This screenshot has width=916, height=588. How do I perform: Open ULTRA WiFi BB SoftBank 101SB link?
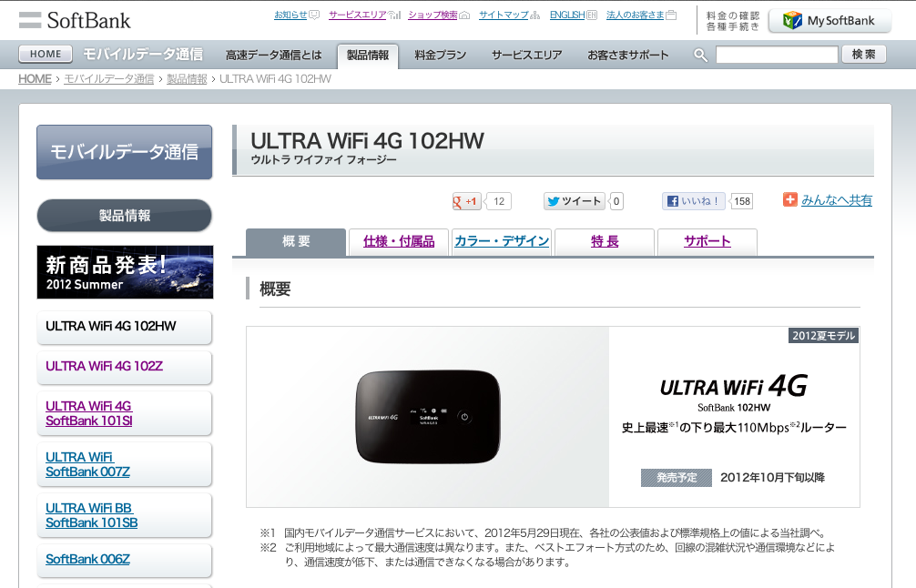[x=124, y=515]
